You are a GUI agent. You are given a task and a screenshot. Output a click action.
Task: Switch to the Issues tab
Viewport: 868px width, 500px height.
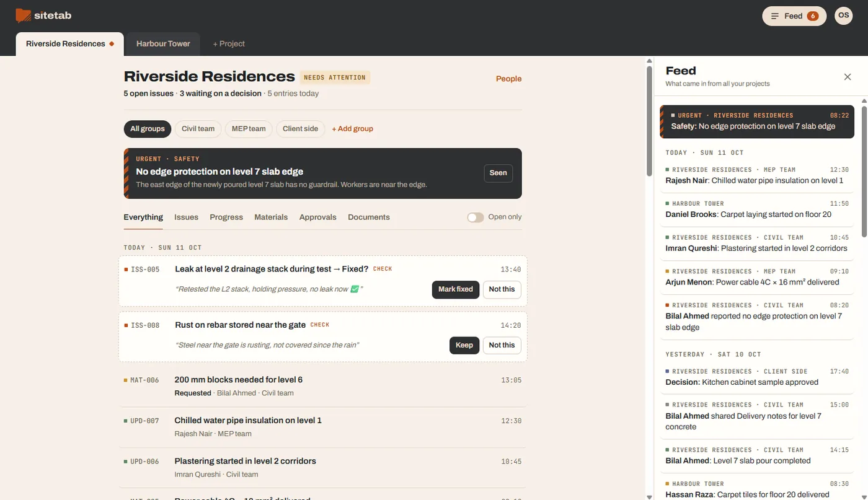186,217
